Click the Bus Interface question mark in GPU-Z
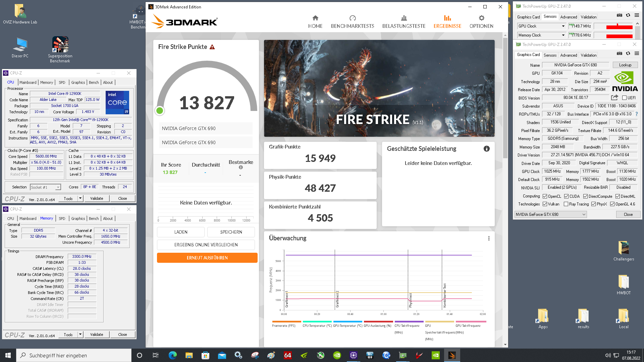The image size is (644, 362). (x=636, y=114)
